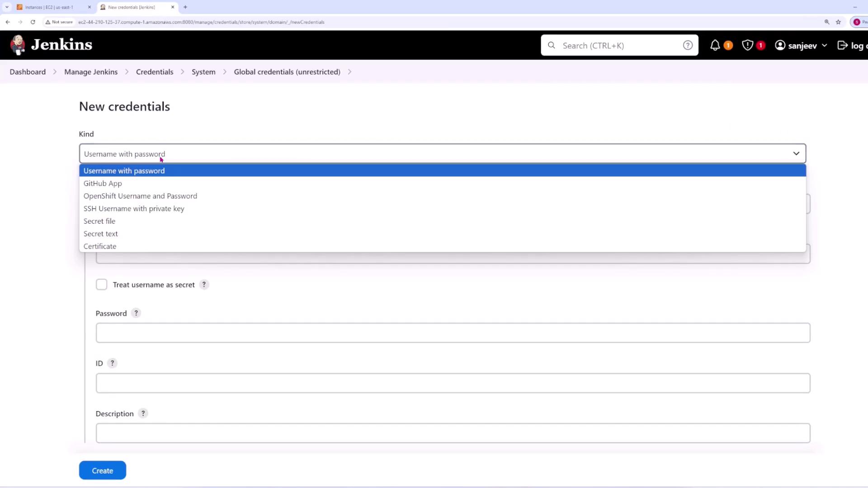The width and height of the screenshot is (868, 488).
Task: Click the search help question mark icon
Action: (688, 45)
